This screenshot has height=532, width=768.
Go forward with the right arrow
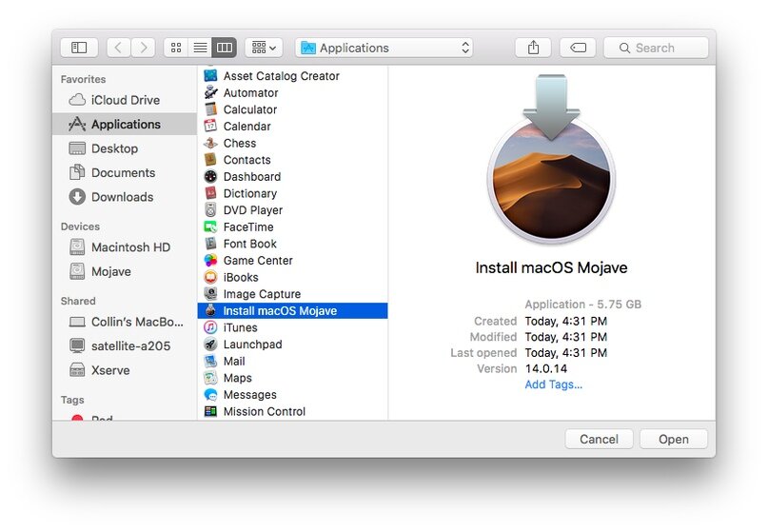click(143, 48)
